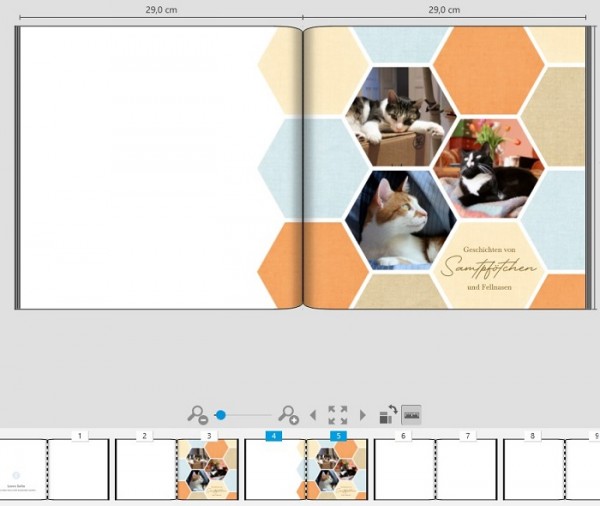Image resolution: width=600 pixels, height=506 pixels.
Task: Select the black-and-white cat photo with tulips
Action: tap(489, 168)
